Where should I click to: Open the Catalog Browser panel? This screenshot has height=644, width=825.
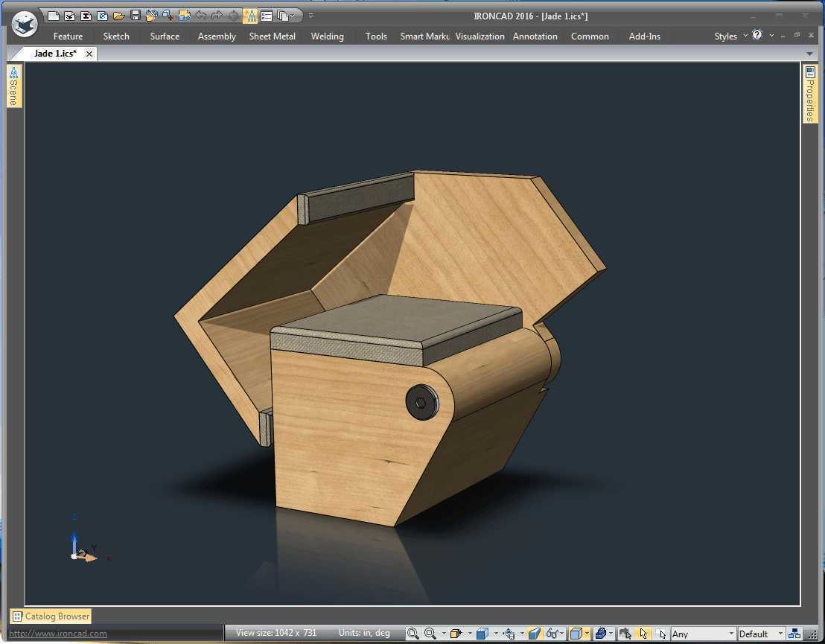pyautogui.click(x=51, y=616)
